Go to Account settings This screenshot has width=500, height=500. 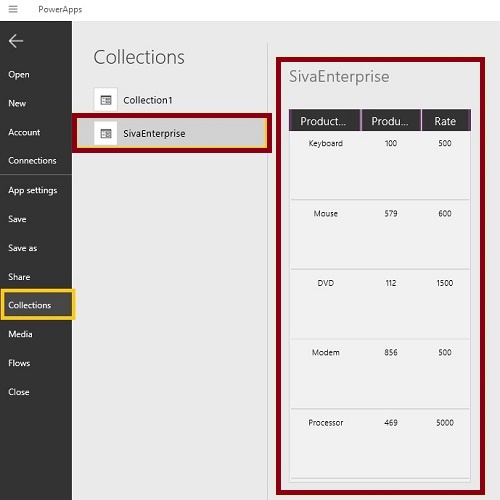24,132
